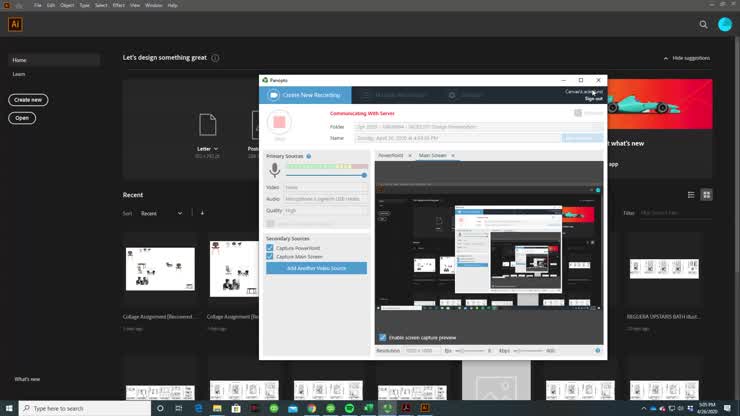The image size is (740, 416).
Task: Click the Windows Start button
Action: coord(10,408)
